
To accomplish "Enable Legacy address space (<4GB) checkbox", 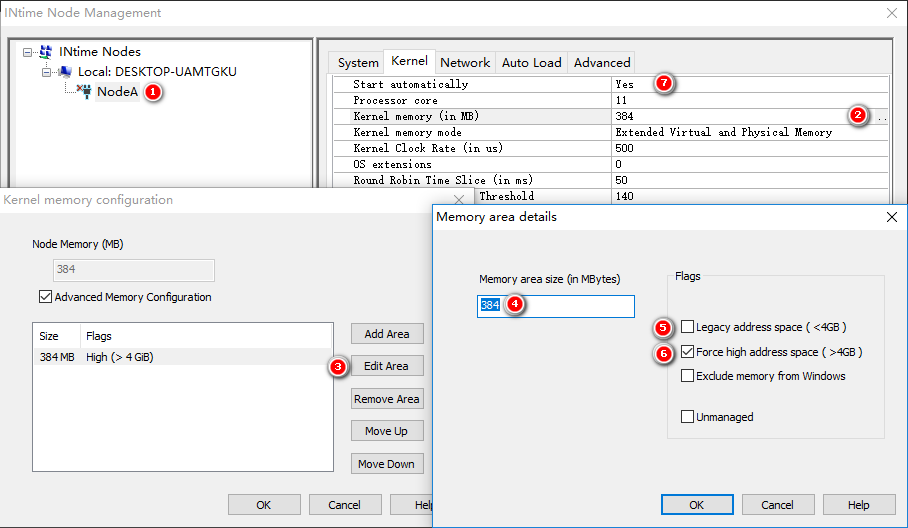I will pos(687,327).
